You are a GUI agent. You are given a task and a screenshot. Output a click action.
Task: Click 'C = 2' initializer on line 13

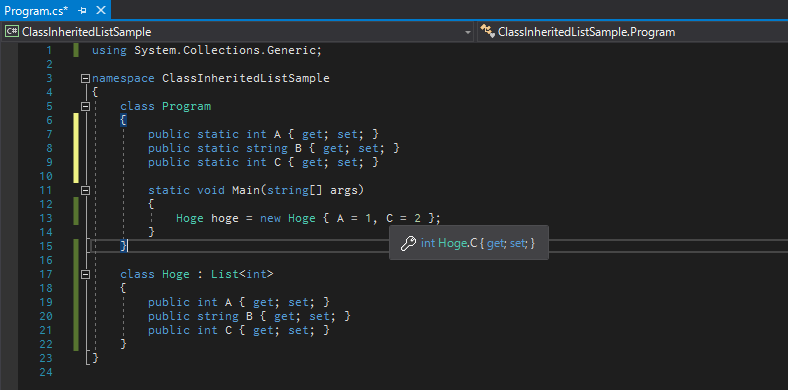coord(403,219)
